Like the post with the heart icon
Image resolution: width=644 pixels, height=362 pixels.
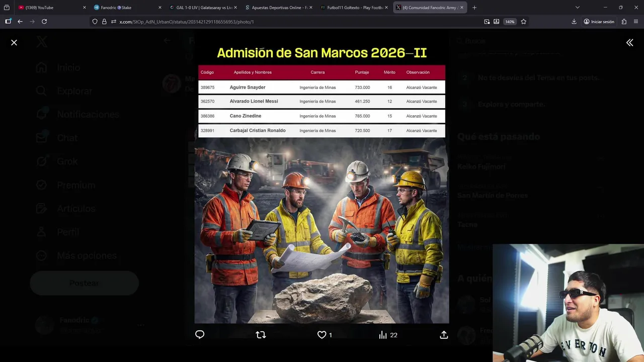(x=322, y=335)
